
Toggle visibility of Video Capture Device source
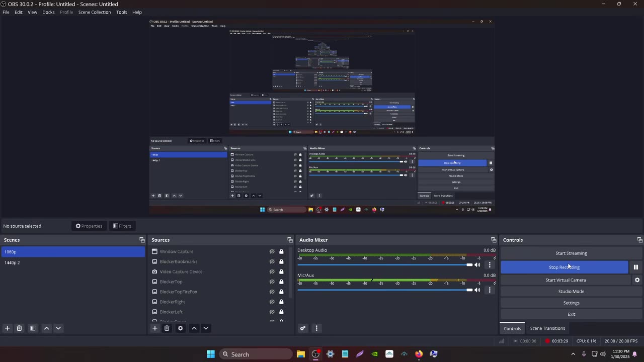[x=272, y=271]
